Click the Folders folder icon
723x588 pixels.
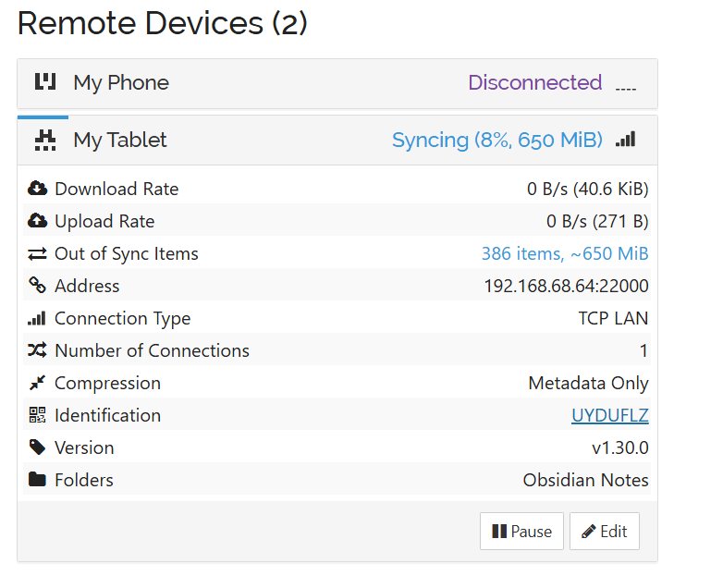[x=37, y=480]
